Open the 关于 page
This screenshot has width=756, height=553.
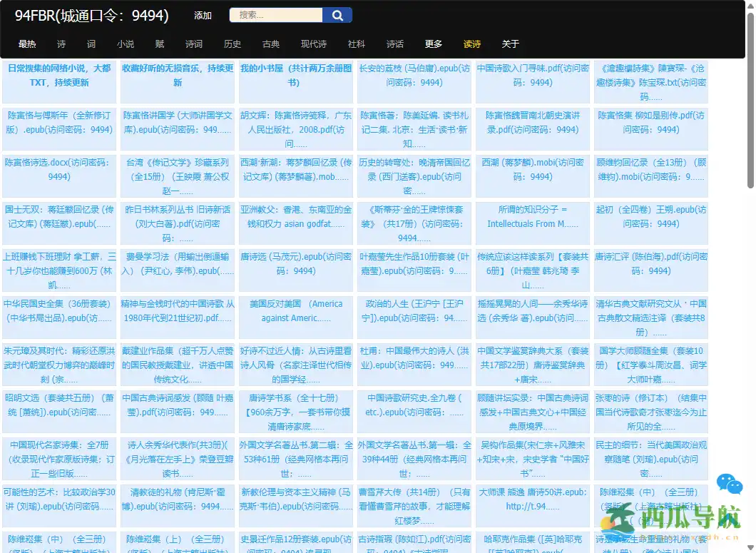510,44
